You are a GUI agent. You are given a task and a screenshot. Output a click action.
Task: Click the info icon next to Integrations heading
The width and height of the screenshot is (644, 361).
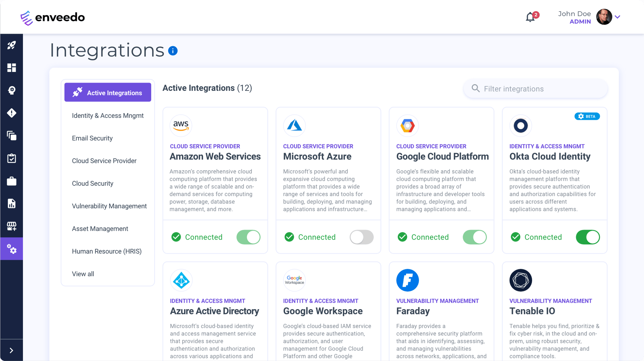point(173,51)
